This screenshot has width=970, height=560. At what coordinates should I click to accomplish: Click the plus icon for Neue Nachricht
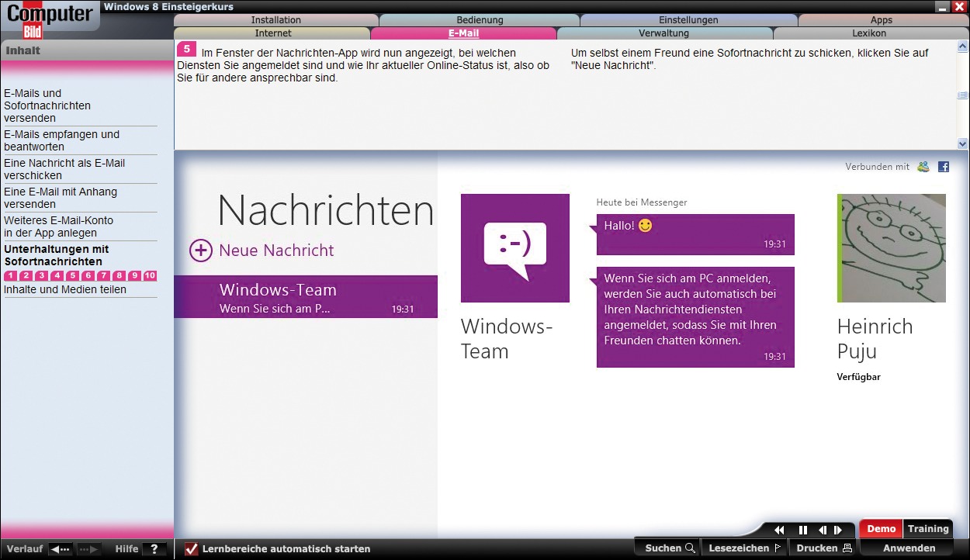pyautogui.click(x=201, y=251)
